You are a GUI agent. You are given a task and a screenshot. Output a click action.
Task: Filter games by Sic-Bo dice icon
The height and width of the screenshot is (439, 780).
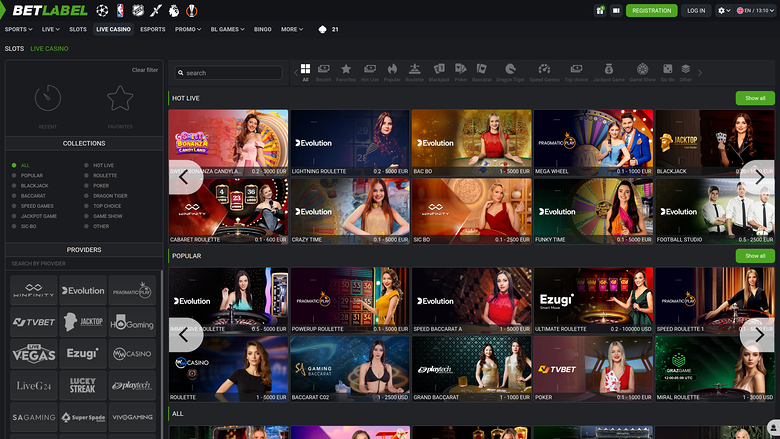coord(668,72)
